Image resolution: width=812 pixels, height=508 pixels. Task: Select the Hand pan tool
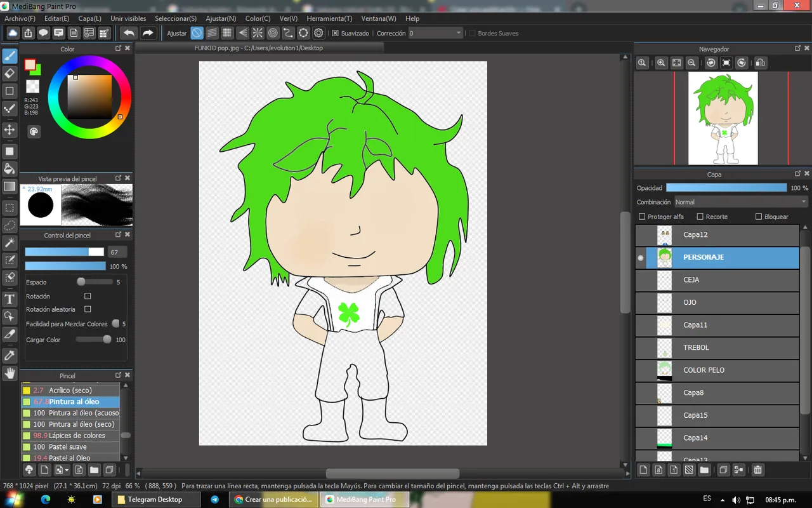(x=10, y=373)
